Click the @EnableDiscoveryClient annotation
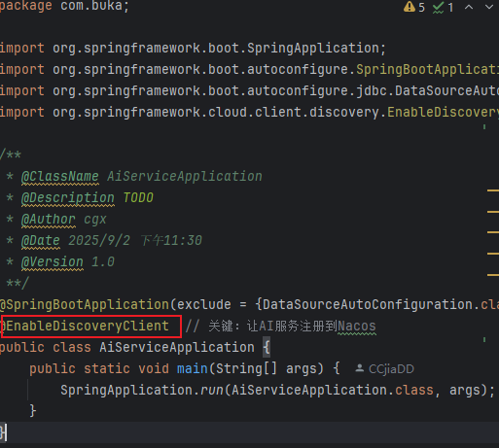Screen dimensions: 499x448 pos(85,327)
